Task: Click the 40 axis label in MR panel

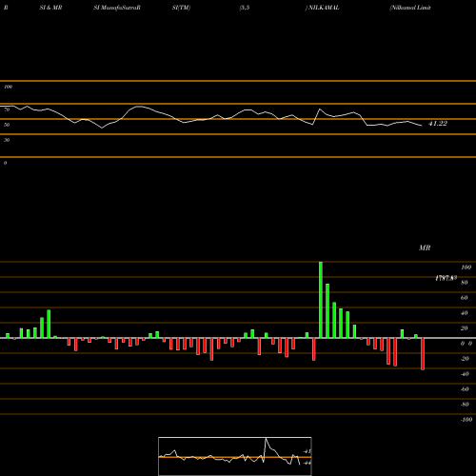Action: point(465,313)
